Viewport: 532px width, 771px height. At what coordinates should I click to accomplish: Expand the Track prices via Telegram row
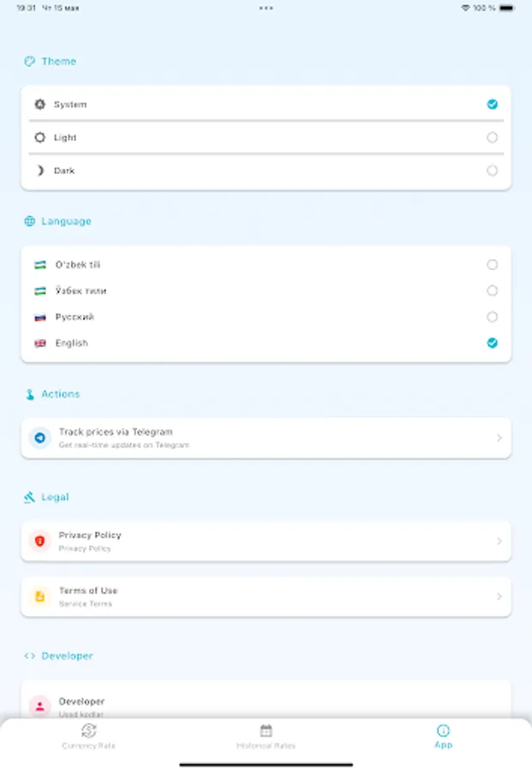pyautogui.click(x=266, y=438)
